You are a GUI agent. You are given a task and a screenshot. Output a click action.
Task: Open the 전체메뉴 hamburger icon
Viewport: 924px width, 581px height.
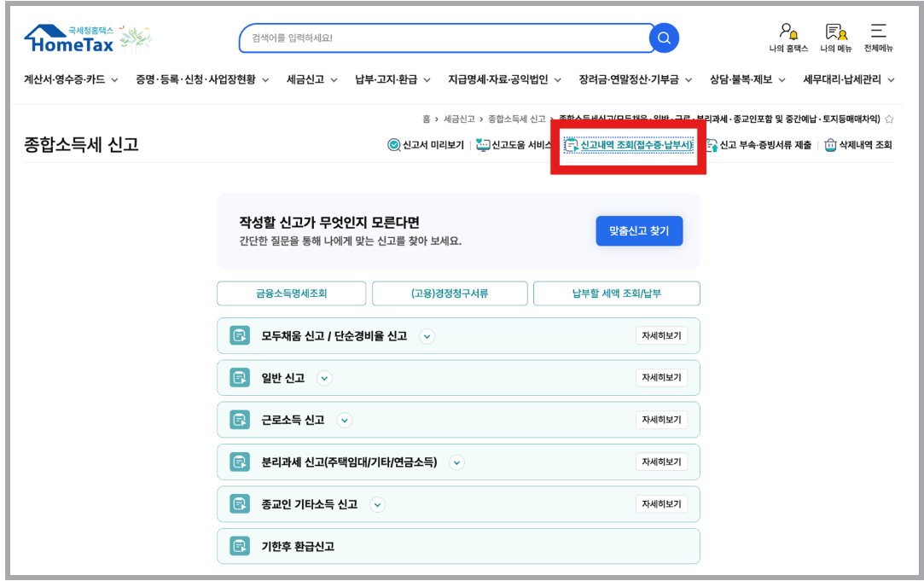click(878, 38)
